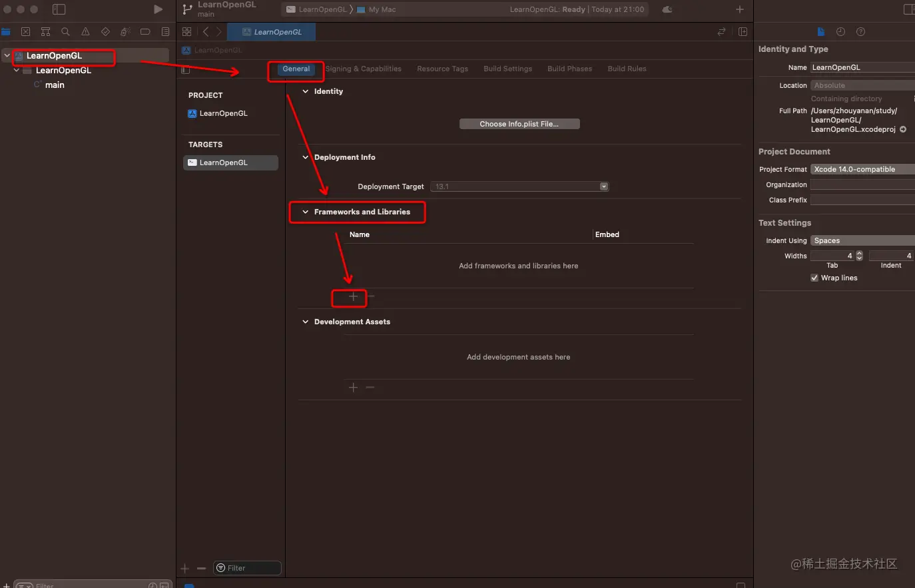Collapse the LearnOpenGL project root
The image size is (915, 588).
[x=7, y=56]
